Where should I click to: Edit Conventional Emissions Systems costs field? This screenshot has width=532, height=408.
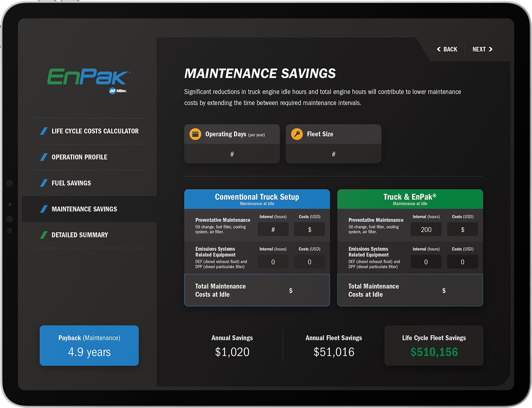click(310, 262)
